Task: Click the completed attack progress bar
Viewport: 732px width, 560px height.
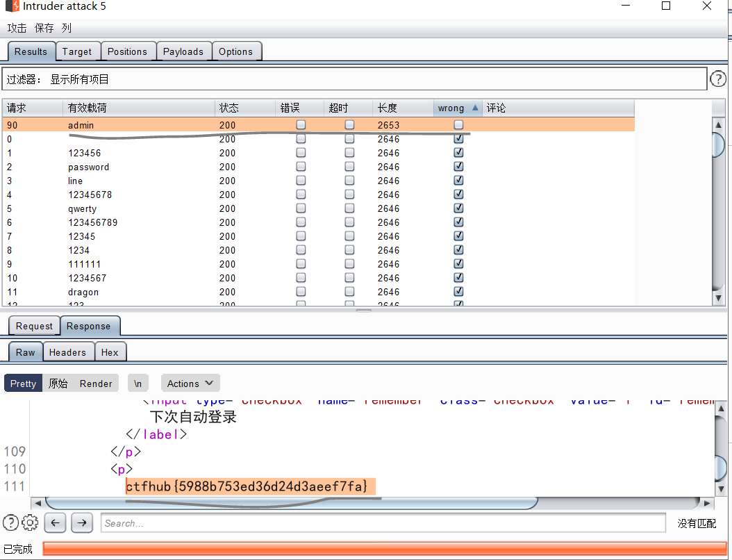Action: point(385,548)
